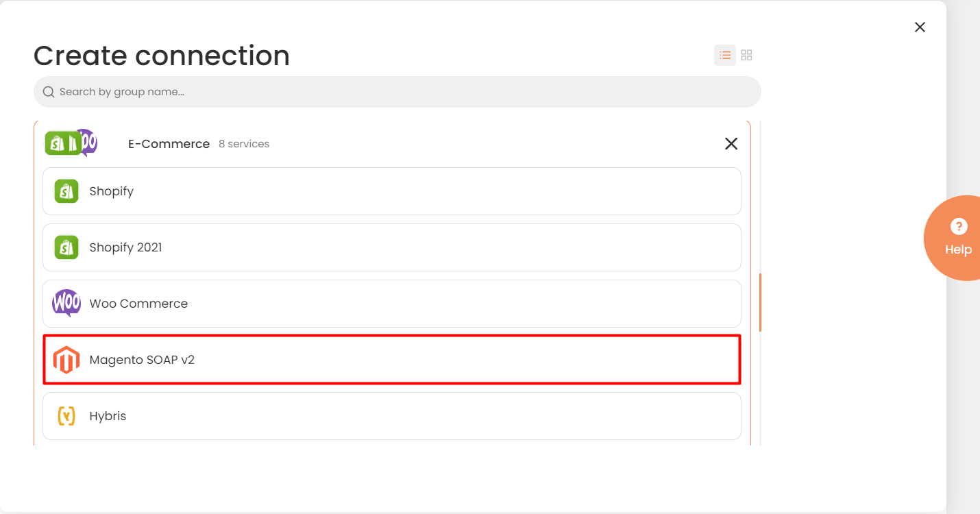Focus the Search by group name field
This screenshot has width=980, height=514.
click(397, 92)
